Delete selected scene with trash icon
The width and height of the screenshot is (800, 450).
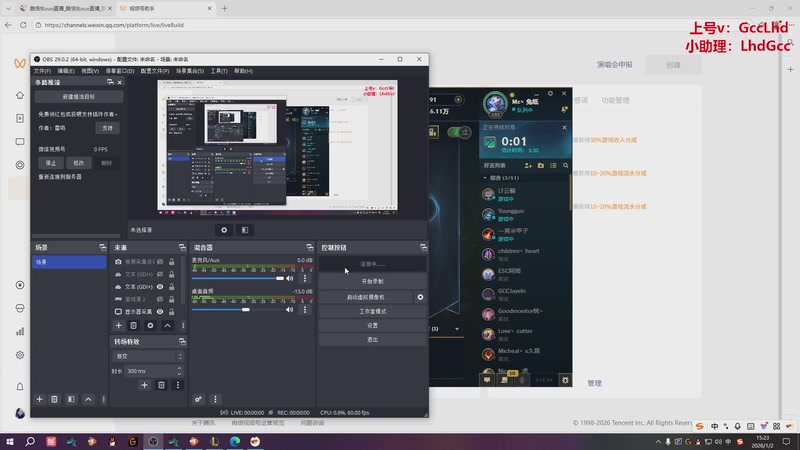[54, 399]
